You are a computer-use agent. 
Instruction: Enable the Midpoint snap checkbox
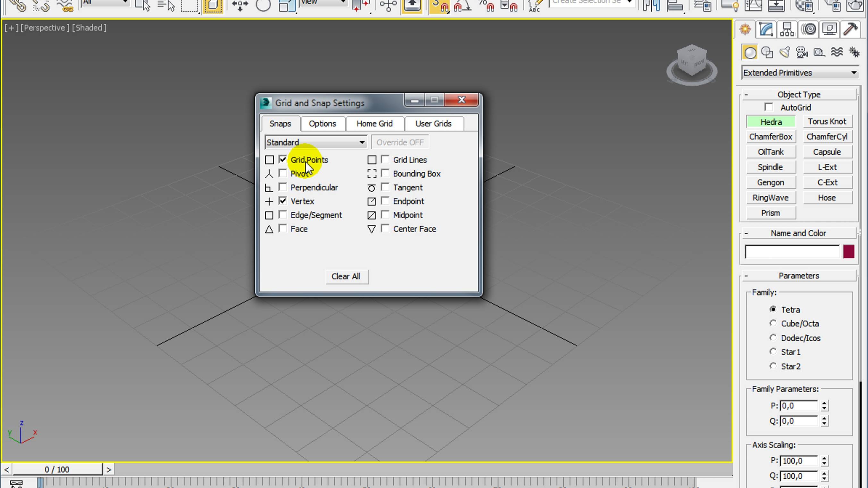(x=385, y=214)
